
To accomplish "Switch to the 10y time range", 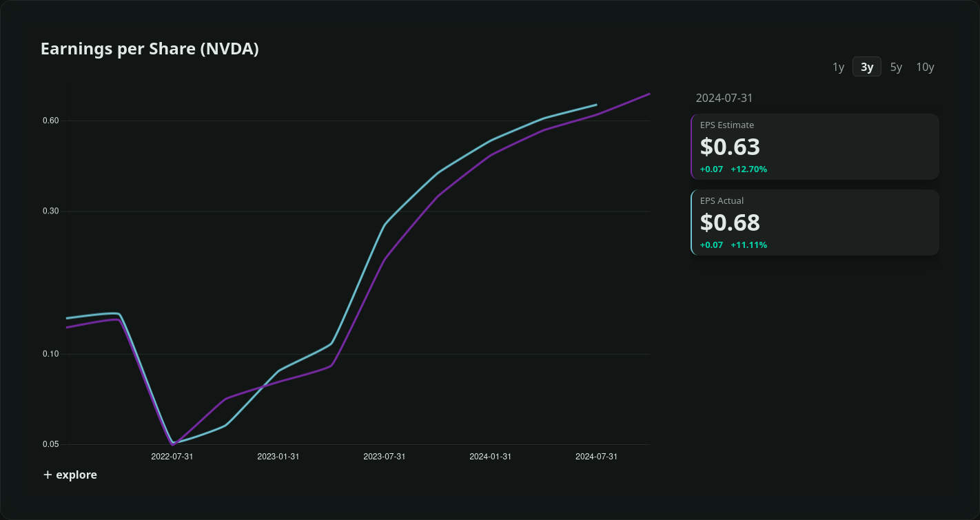I will tap(925, 67).
